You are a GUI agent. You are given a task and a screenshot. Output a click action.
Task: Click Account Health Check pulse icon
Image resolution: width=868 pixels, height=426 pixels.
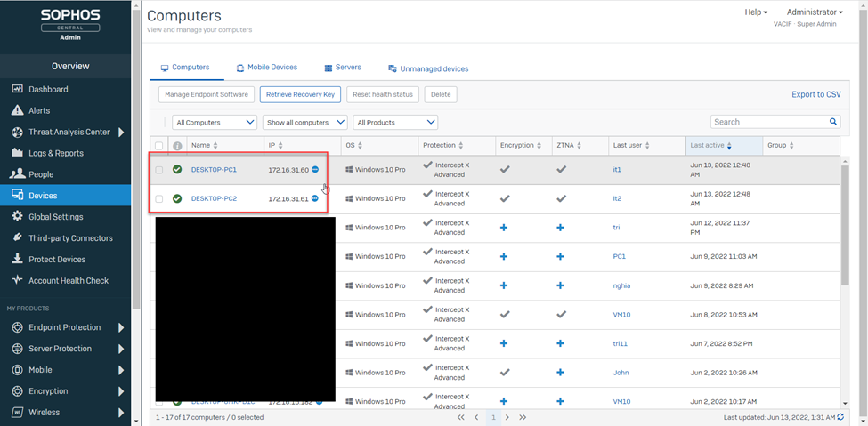(x=17, y=280)
